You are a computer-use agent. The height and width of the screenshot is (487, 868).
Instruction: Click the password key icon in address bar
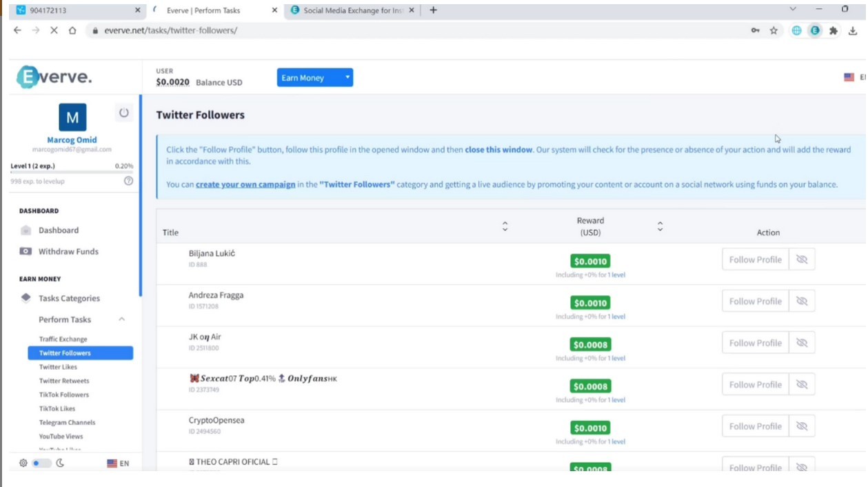coord(756,30)
